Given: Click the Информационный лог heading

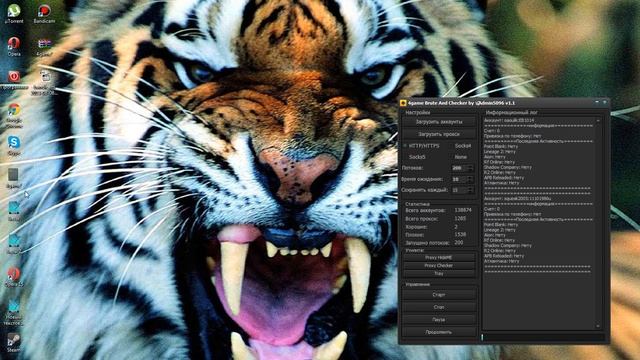Looking at the screenshot, I should pos(512,112).
